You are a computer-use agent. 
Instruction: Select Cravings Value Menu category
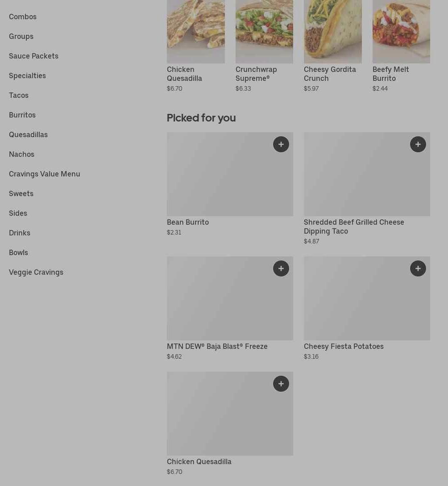pyautogui.click(x=45, y=174)
